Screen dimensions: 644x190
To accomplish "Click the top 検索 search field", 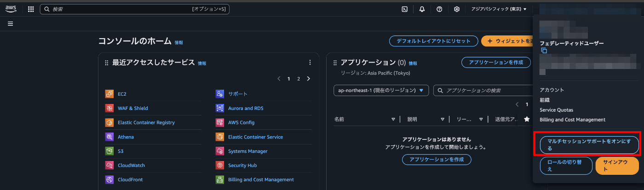I will tap(134, 9).
